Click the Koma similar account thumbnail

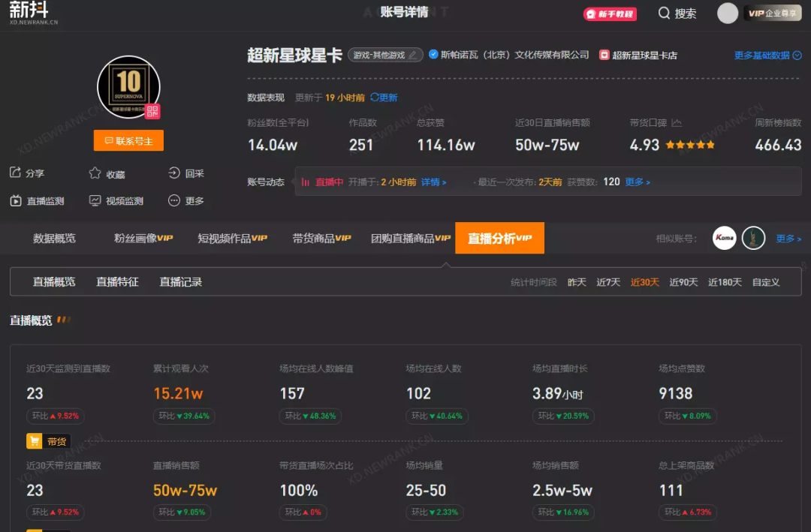pos(724,238)
